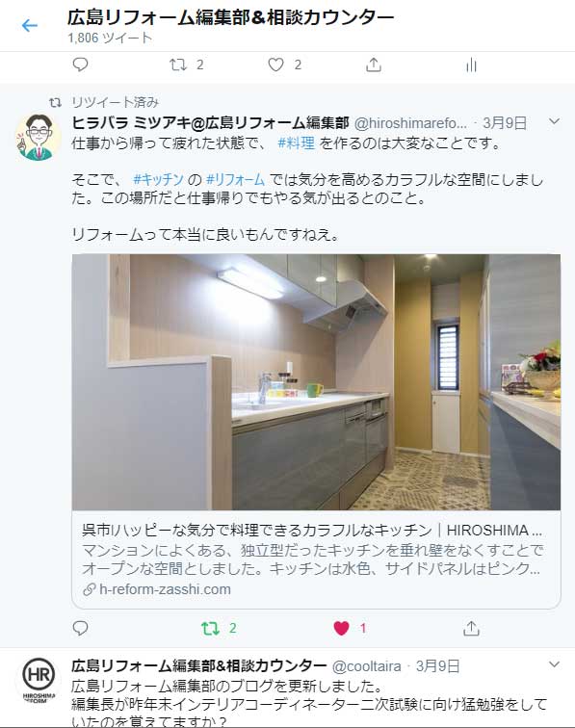Open the #料理 hashtag
This screenshot has width=575, height=728.
click(296, 143)
